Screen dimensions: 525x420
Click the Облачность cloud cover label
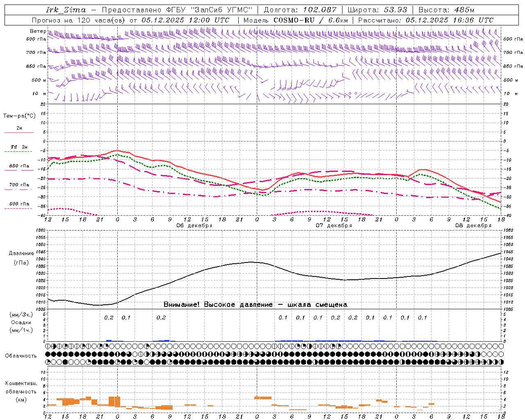click(21, 356)
